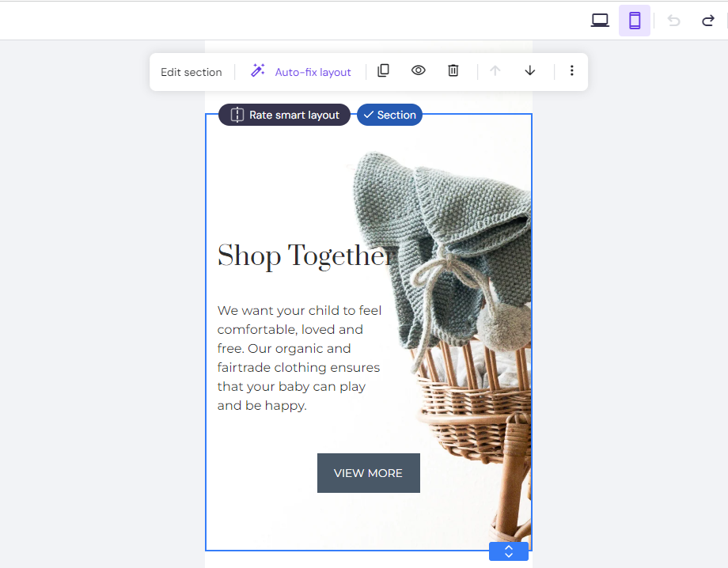
Task: Preview the section with the eye icon
Action: 418,70
